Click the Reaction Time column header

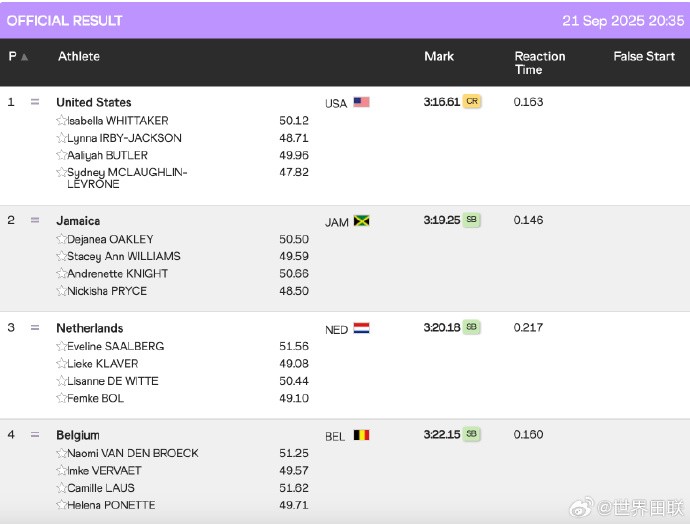pos(539,63)
